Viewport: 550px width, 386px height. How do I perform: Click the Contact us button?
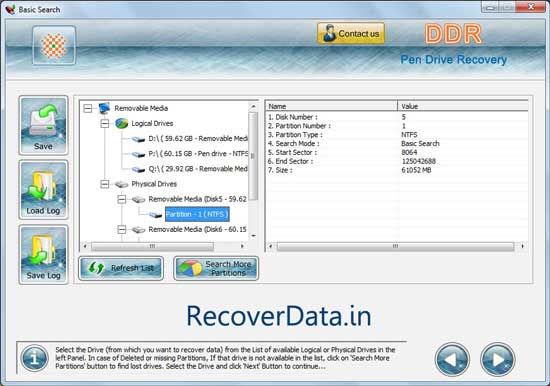[x=351, y=34]
